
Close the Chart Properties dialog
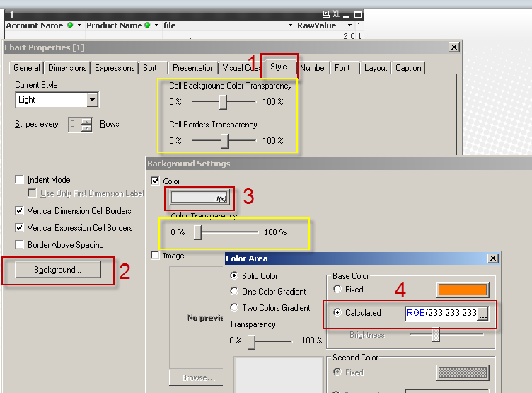[x=453, y=47]
